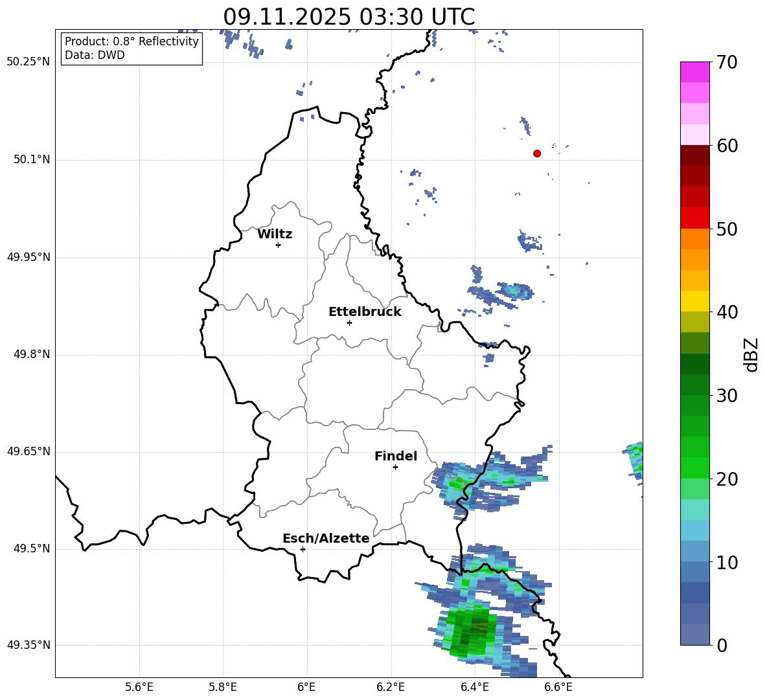
Task: Click the 50.1°N latitude label
Action: (x=32, y=160)
